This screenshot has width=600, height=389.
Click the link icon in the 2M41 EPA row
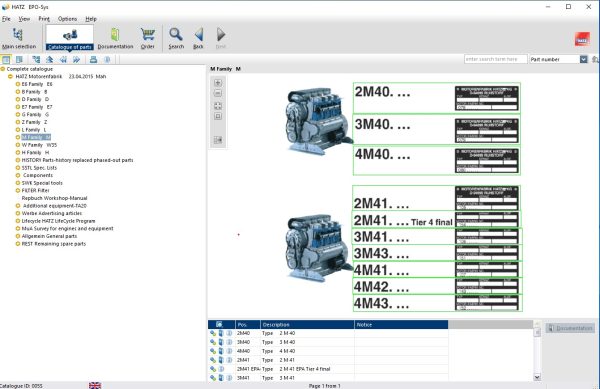click(x=213, y=369)
